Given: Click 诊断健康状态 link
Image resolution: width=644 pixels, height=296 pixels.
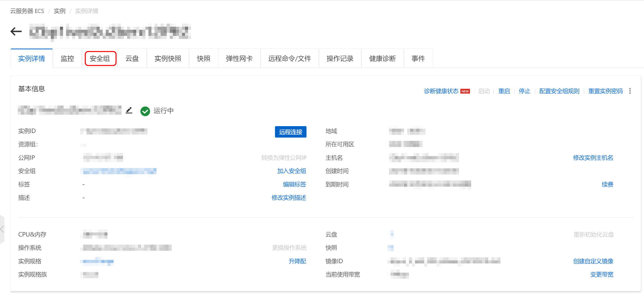Looking at the screenshot, I should (441, 91).
